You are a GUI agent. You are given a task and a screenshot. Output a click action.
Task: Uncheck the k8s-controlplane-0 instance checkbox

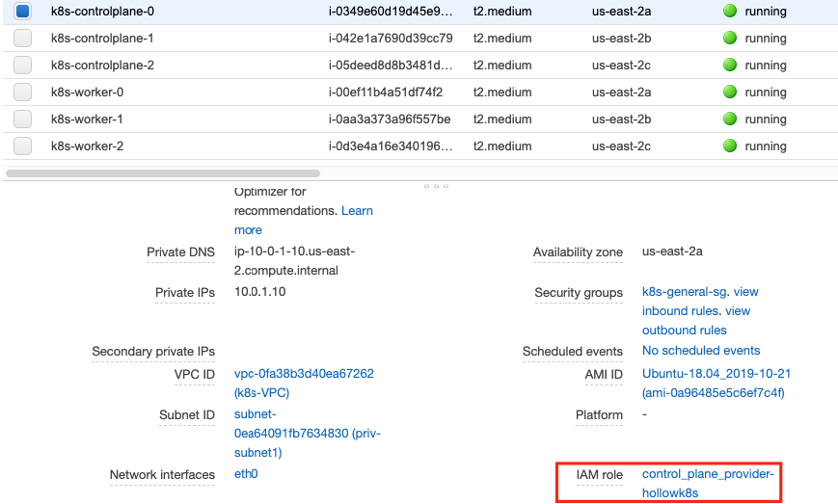23,12
